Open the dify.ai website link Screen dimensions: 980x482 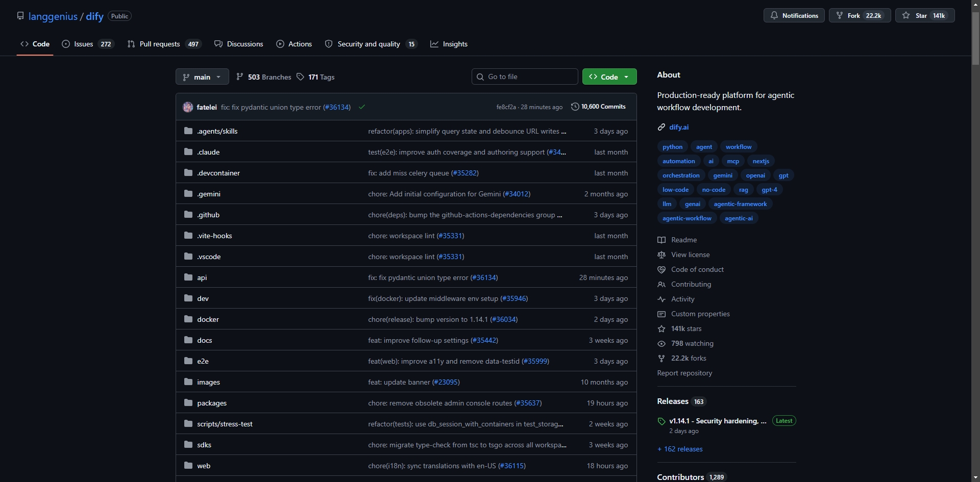coord(679,127)
